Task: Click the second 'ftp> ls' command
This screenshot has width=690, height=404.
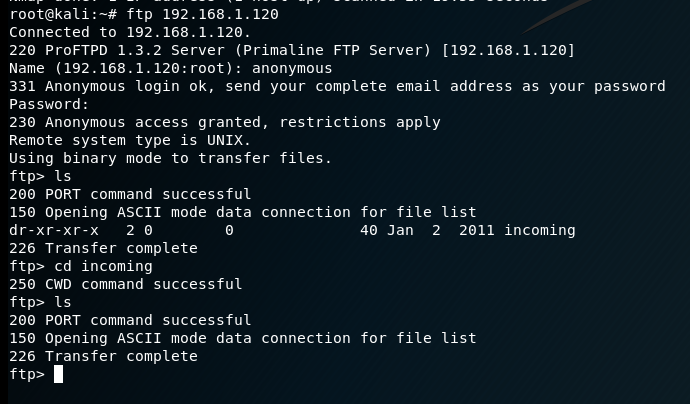Action: (x=40, y=302)
